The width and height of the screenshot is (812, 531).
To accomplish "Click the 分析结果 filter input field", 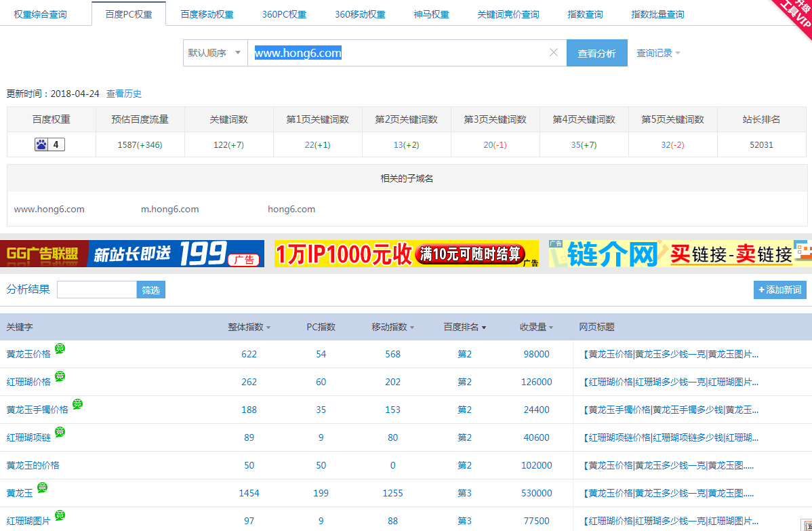I will 97,290.
